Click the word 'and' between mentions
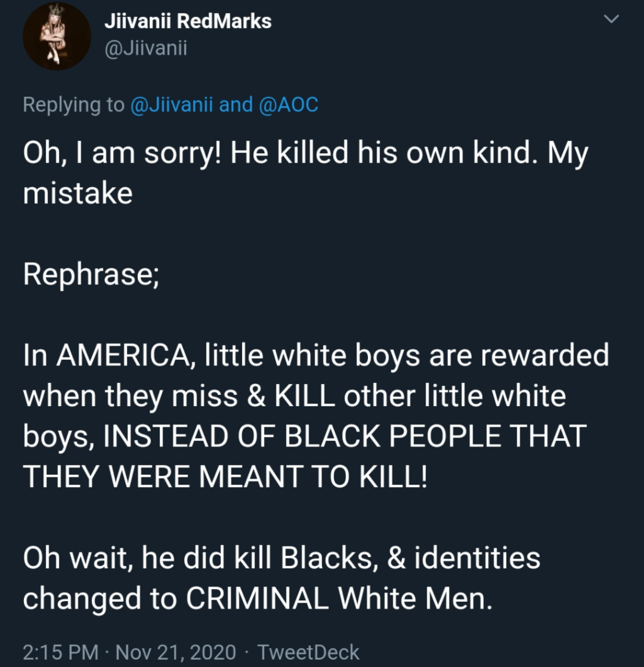The width and height of the screenshot is (644, 667). tap(236, 104)
